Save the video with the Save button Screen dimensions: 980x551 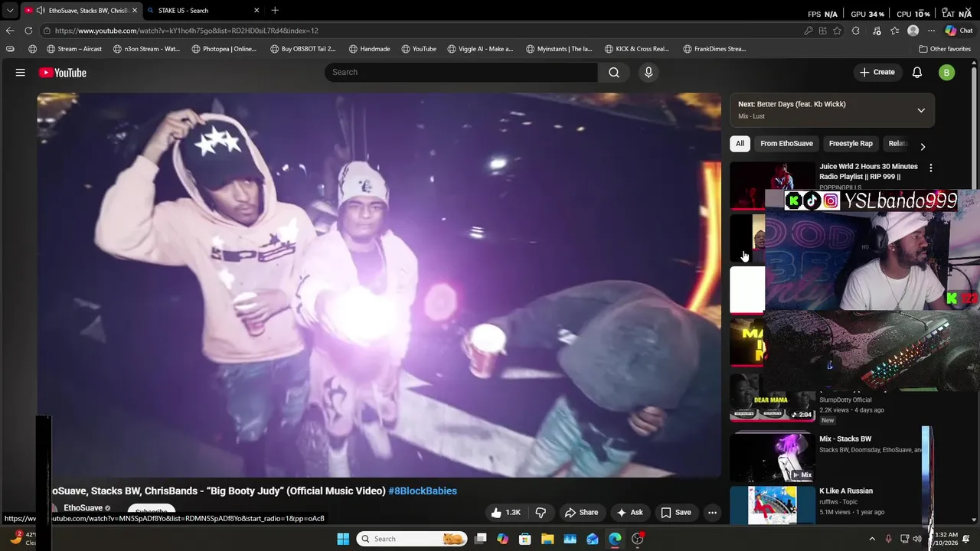click(676, 513)
